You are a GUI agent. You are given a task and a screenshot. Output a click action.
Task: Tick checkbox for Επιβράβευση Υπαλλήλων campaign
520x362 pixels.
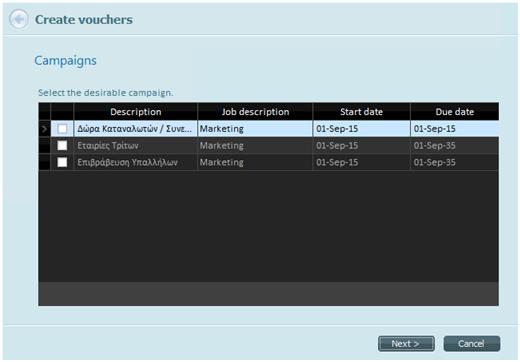pos(62,162)
